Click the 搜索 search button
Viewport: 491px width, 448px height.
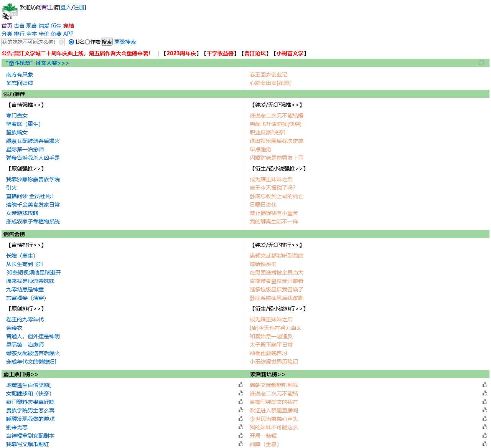pyautogui.click(x=107, y=42)
